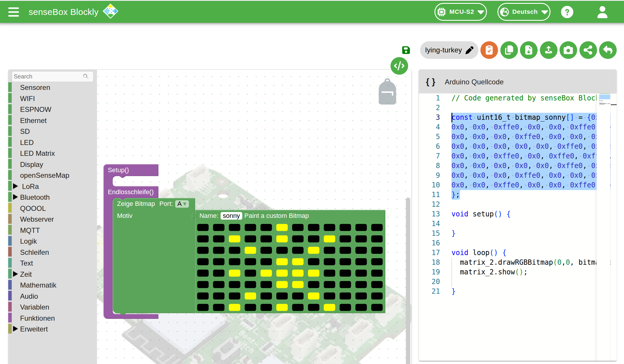Toggle the code view button
Screen dimensions: 624x364
pos(399,66)
